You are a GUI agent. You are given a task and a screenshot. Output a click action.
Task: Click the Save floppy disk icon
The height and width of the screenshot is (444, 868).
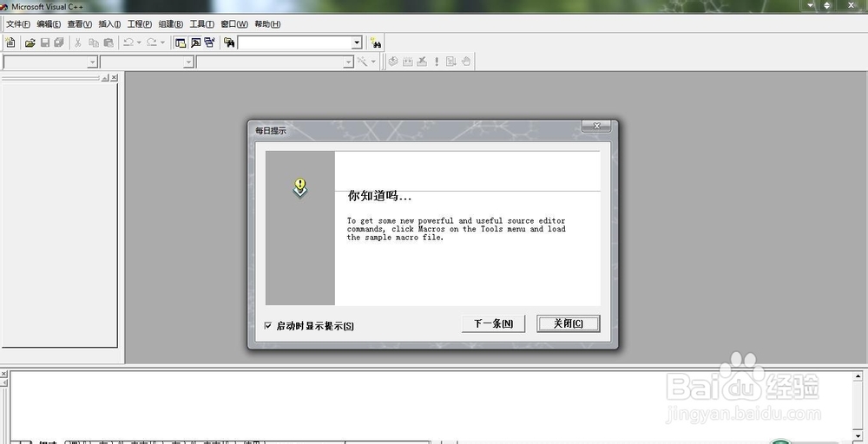coord(45,42)
